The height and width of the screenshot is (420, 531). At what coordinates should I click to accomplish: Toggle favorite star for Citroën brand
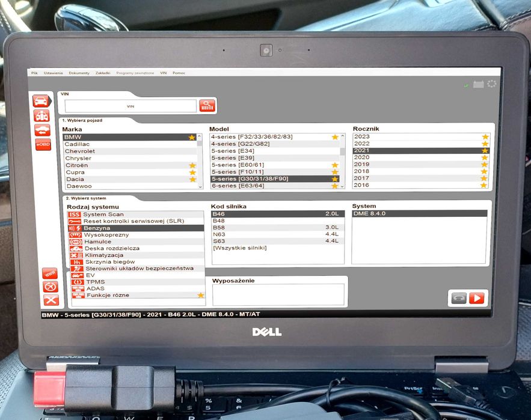click(x=192, y=165)
